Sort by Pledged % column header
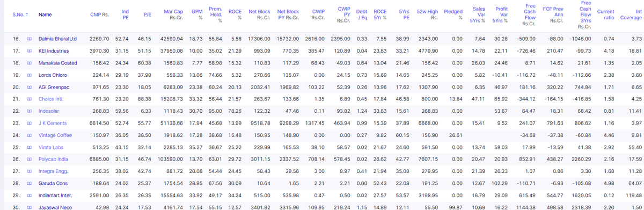Viewport: 644px width, 210px height. click(453, 15)
